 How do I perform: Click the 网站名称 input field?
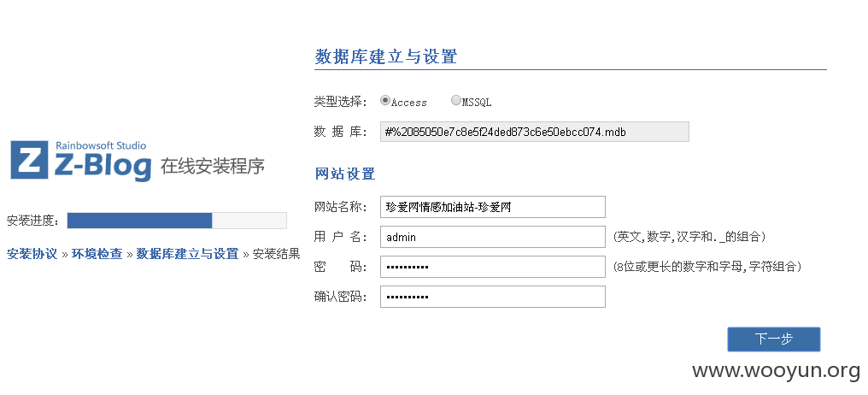492,207
